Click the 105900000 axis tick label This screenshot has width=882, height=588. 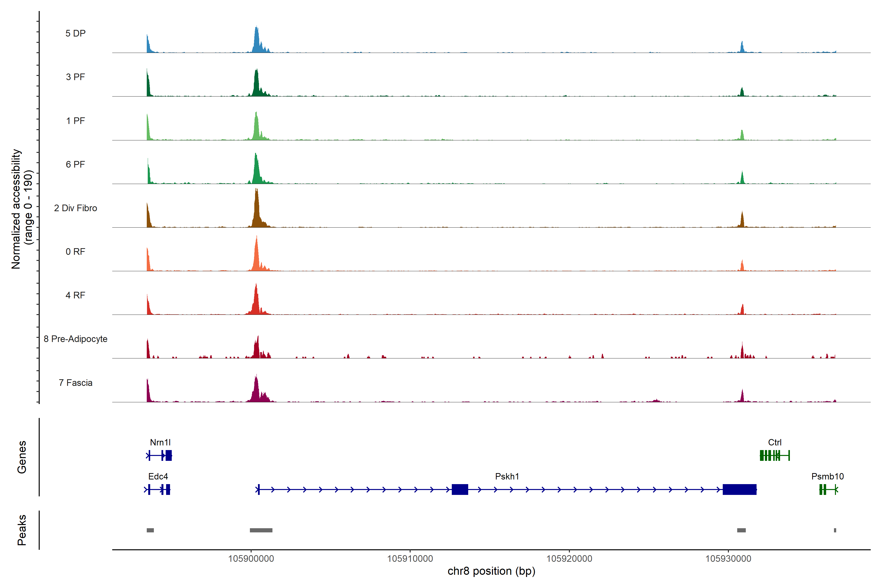tap(251, 559)
